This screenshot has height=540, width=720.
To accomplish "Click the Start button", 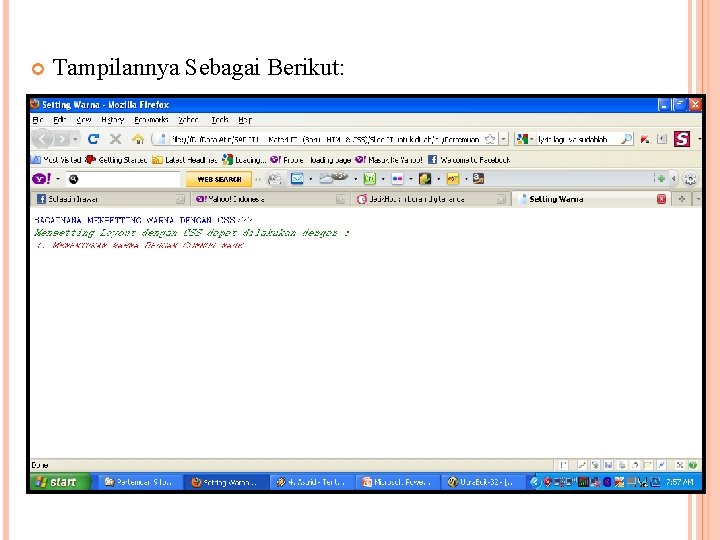I will (x=60, y=482).
